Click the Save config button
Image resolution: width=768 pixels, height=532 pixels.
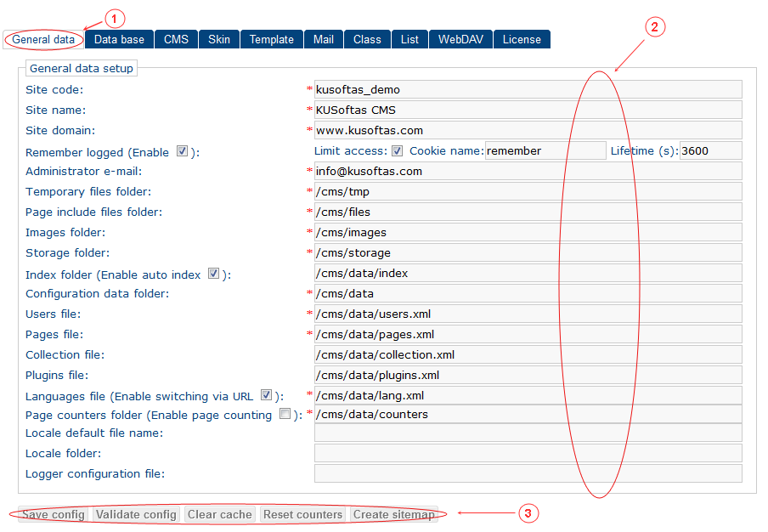[x=54, y=514]
